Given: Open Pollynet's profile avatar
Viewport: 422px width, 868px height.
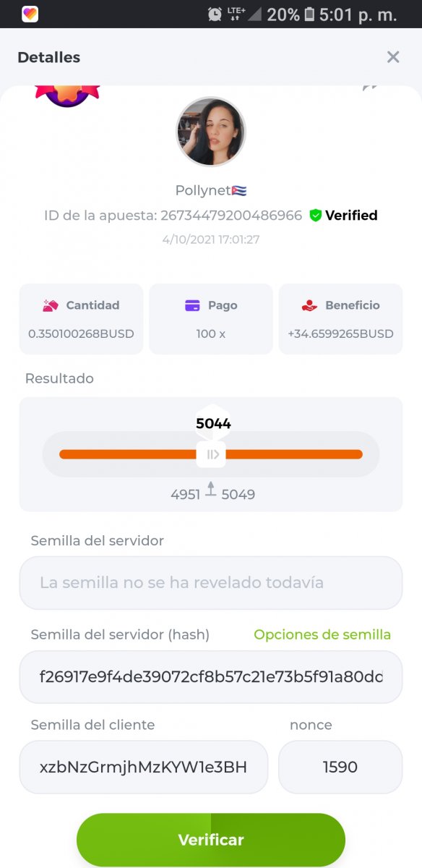Looking at the screenshot, I should [x=211, y=132].
